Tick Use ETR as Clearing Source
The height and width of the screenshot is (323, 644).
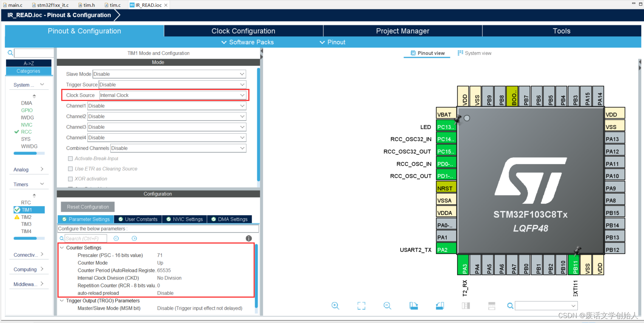click(x=70, y=169)
